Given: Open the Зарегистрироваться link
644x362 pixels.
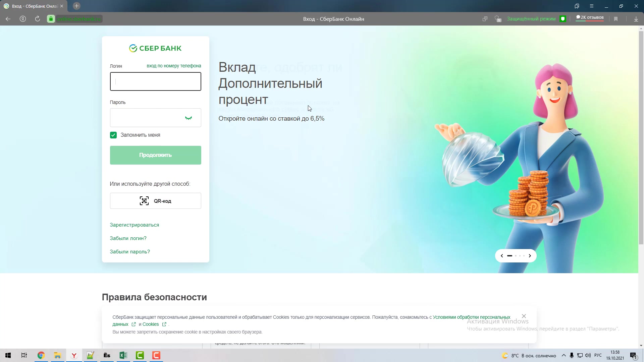Looking at the screenshot, I should click(x=135, y=225).
